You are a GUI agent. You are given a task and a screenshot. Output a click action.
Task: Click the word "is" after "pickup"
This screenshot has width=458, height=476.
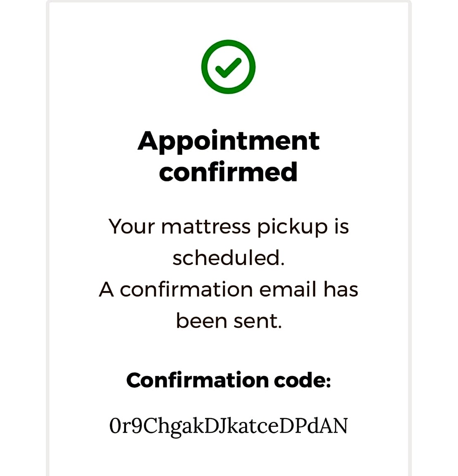[x=341, y=227]
